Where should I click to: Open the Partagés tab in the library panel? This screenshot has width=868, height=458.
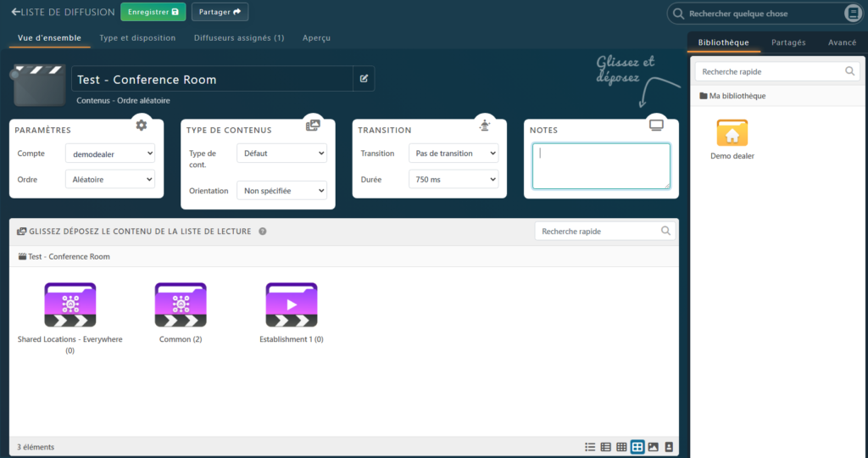788,42
